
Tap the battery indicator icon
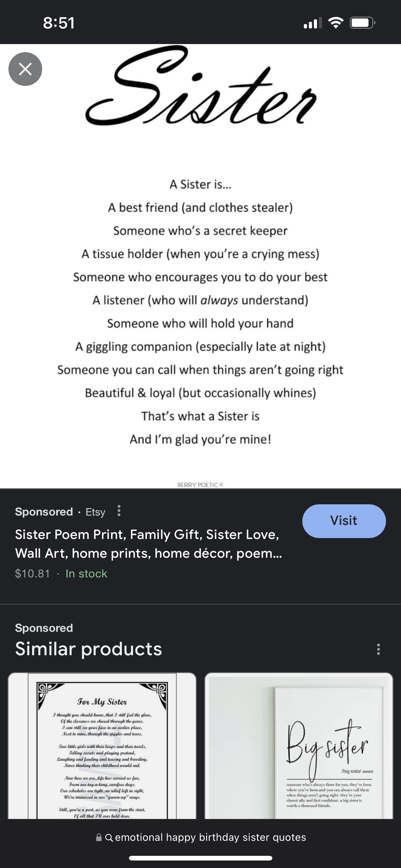(x=362, y=23)
